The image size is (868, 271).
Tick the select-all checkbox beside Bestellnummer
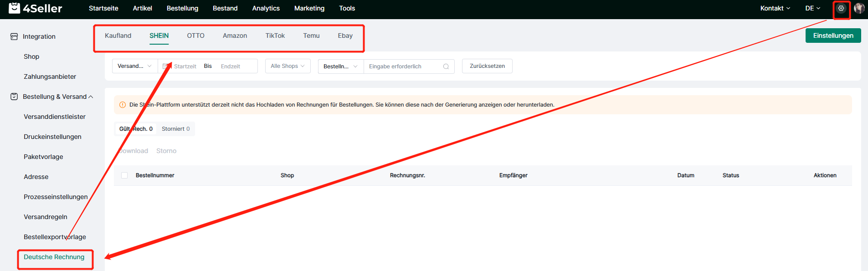tap(124, 175)
